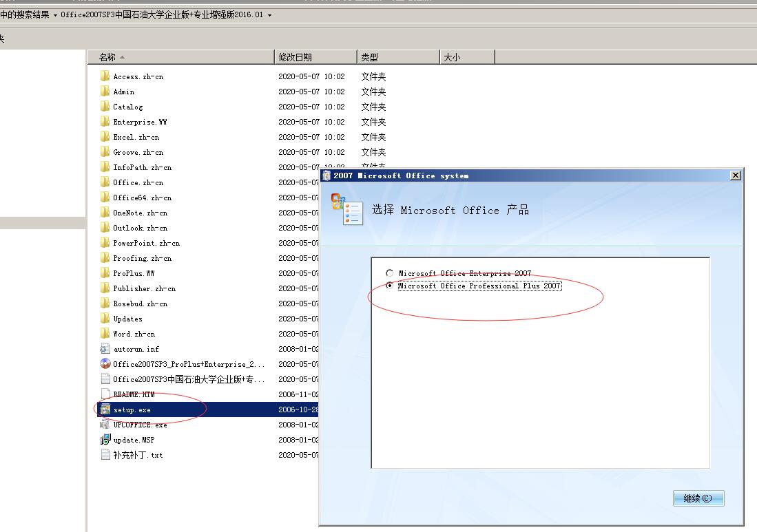
Task: Open dropdown arrow after the Office2007SP3 path
Action: coord(269,14)
